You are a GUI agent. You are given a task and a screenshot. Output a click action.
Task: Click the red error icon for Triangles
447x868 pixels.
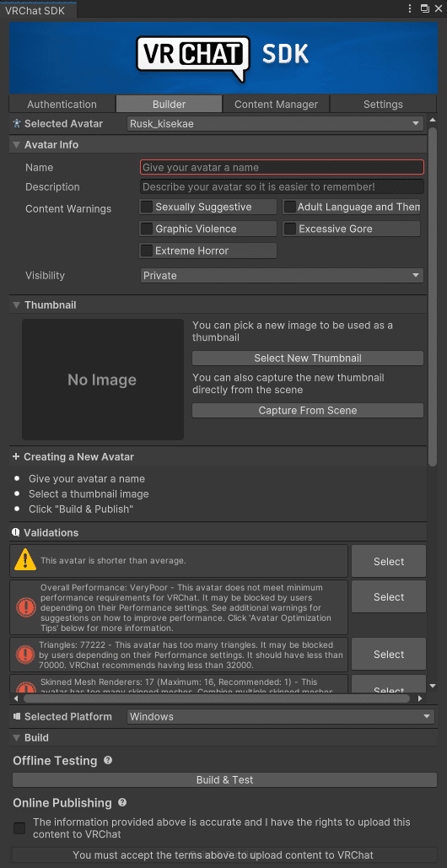tap(26, 654)
